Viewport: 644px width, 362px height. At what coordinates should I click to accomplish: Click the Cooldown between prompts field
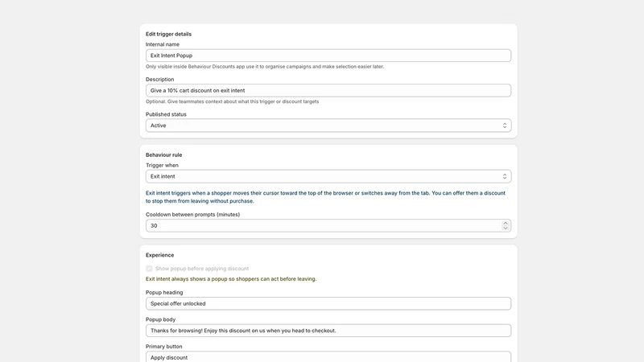click(x=328, y=226)
